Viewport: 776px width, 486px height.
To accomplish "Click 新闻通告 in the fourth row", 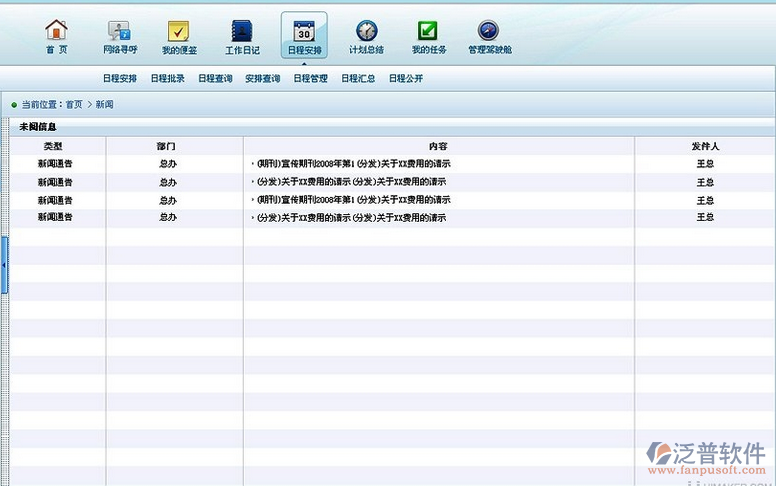I will click(x=55, y=217).
